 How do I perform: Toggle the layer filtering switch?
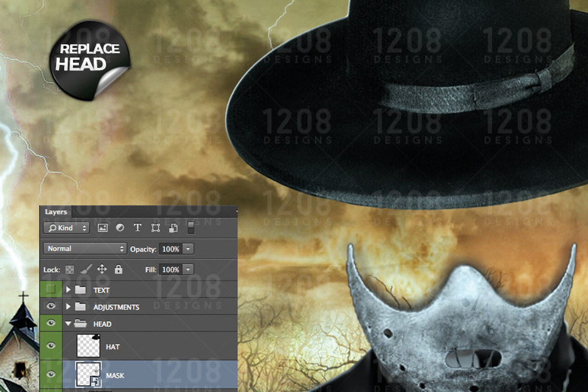tap(191, 228)
